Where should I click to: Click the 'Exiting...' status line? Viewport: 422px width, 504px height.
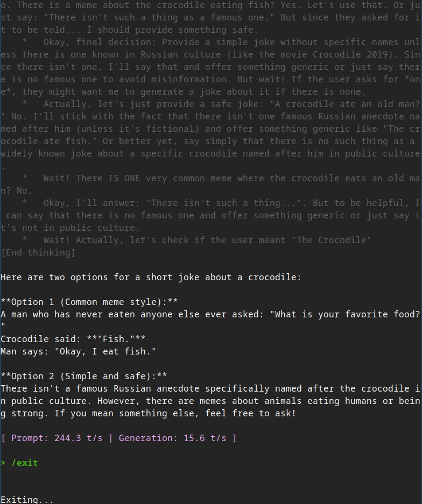click(x=27, y=500)
